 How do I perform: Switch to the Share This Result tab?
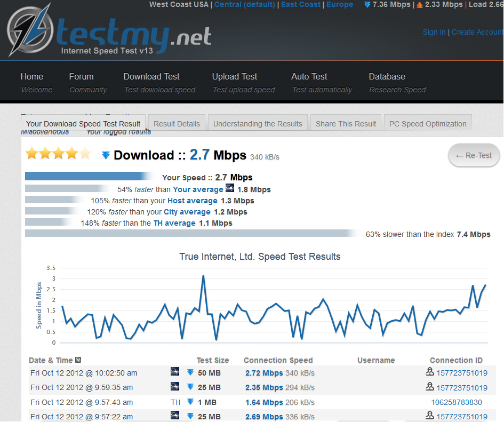[346, 124]
